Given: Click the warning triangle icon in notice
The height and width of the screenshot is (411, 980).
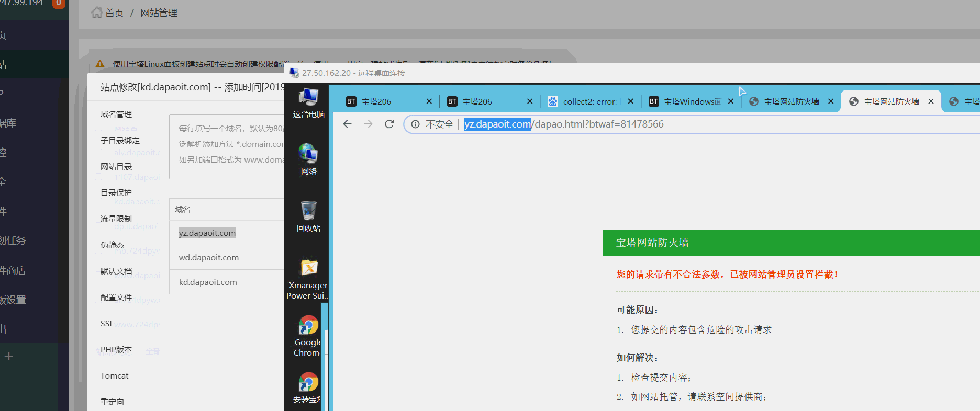Looking at the screenshot, I should pyautogui.click(x=100, y=64).
